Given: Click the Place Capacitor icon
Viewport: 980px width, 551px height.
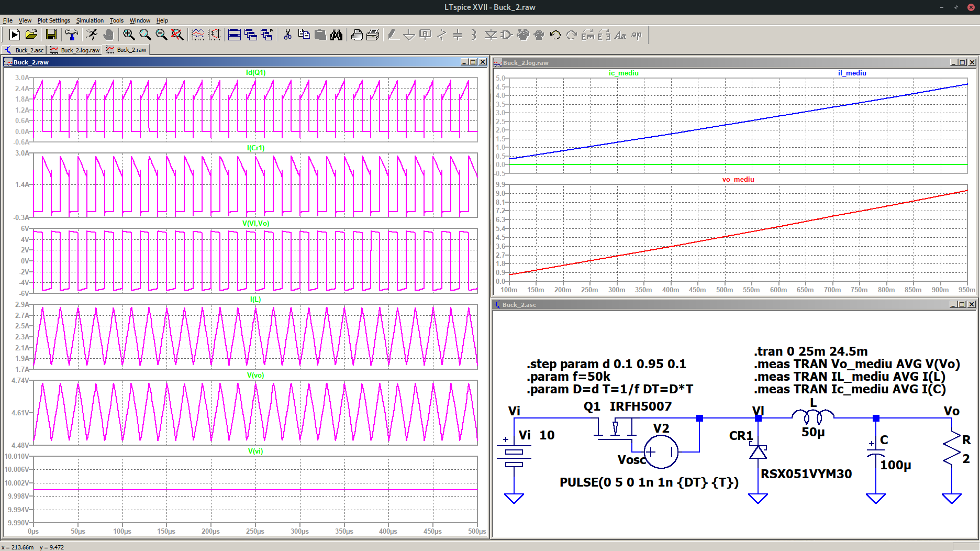Looking at the screenshot, I should tap(458, 35).
